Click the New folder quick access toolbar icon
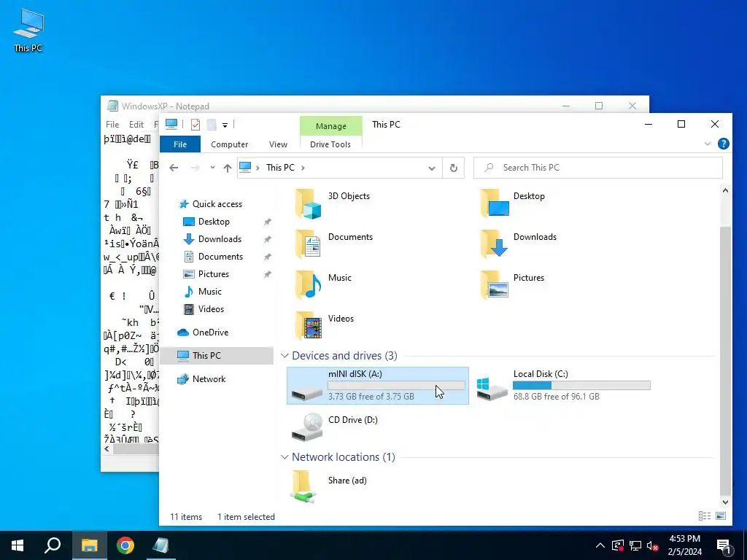Screen dimensions: 747x560 point(212,125)
